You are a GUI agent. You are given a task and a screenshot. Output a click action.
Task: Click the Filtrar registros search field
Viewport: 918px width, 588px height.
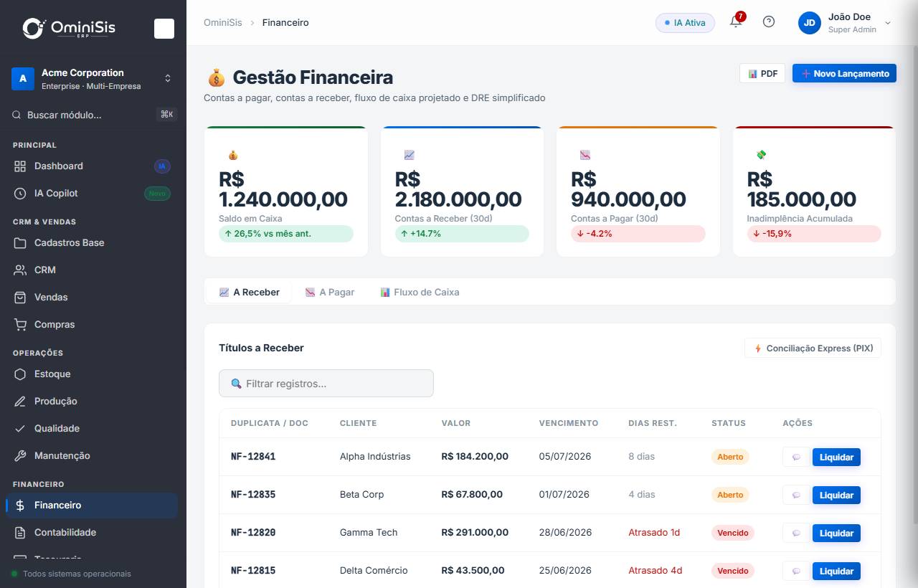click(x=326, y=384)
